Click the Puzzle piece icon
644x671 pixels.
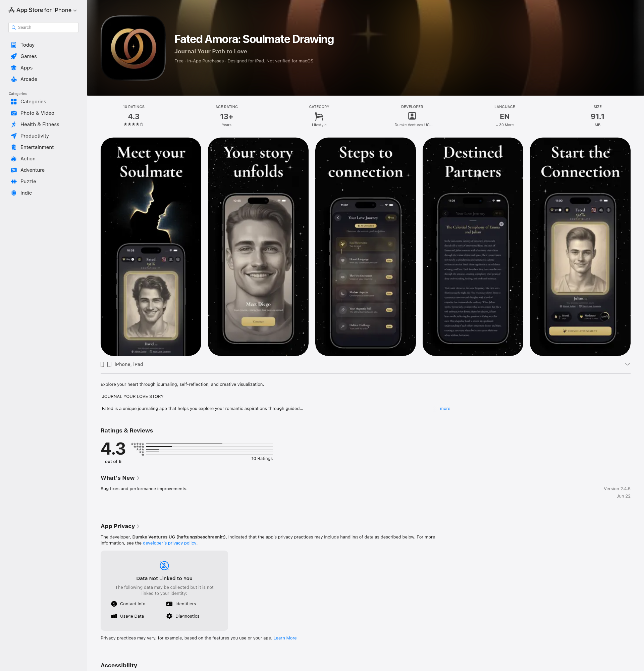14,182
